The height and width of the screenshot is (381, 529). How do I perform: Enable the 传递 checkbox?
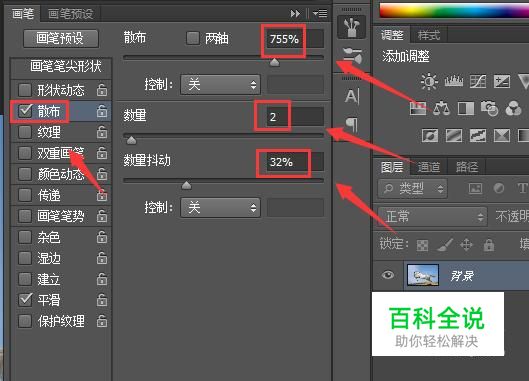(x=25, y=195)
